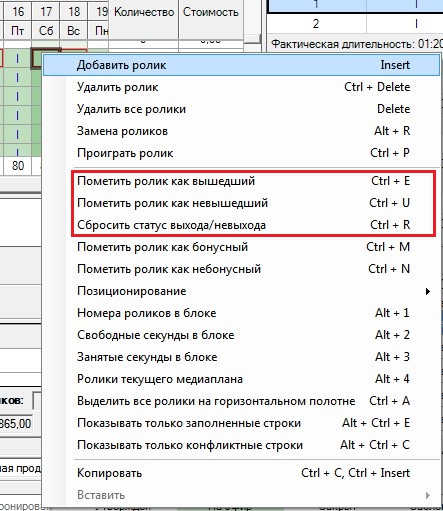The image size is (443, 511).
Task: Click 'Пометить ролик как невышедший'
Action: pyautogui.click(x=241, y=203)
